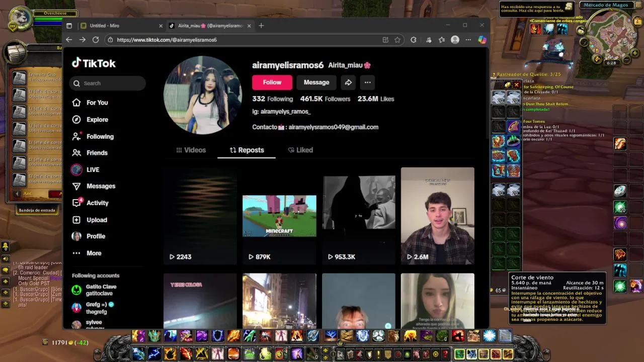The image size is (644, 362).
Task: Open the Minecraft repost with 879K views
Action: tap(279, 216)
